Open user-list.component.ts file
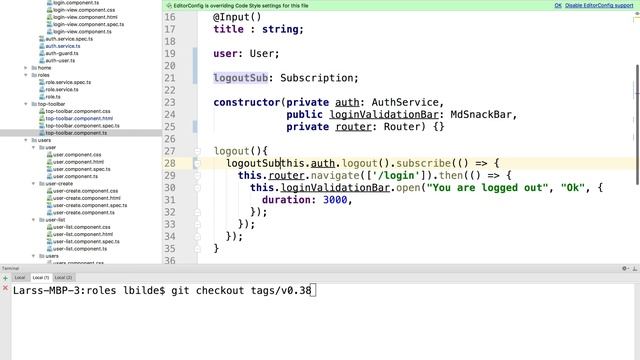640x360 pixels. point(77,249)
